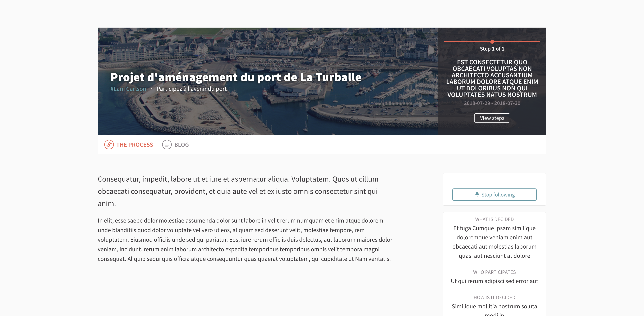The width and height of the screenshot is (644, 316).
Task: Click the WHAT IS DECIDED heading
Action: pyautogui.click(x=494, y=219)
